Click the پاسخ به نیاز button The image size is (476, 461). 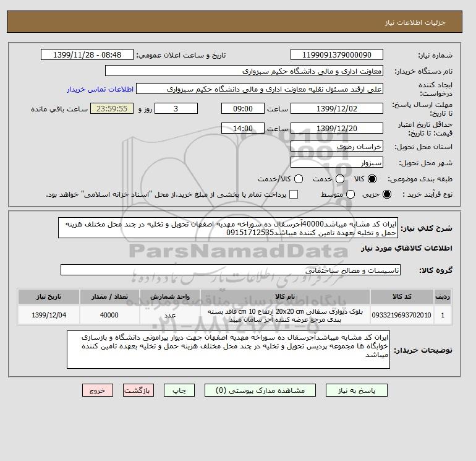pos(357,390)
